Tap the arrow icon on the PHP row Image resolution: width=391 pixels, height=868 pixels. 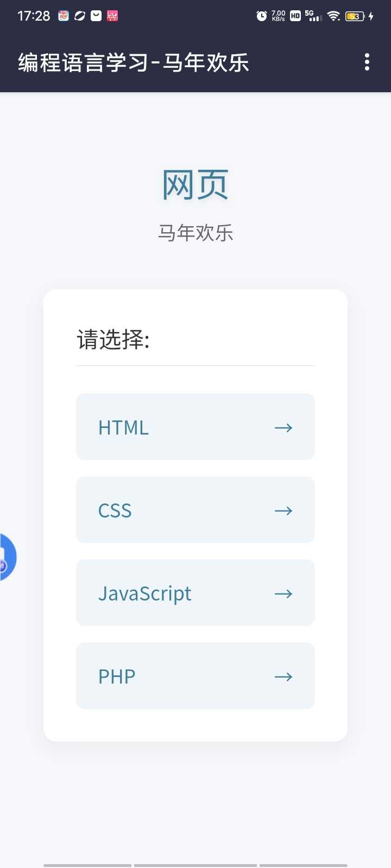point(283,676)
